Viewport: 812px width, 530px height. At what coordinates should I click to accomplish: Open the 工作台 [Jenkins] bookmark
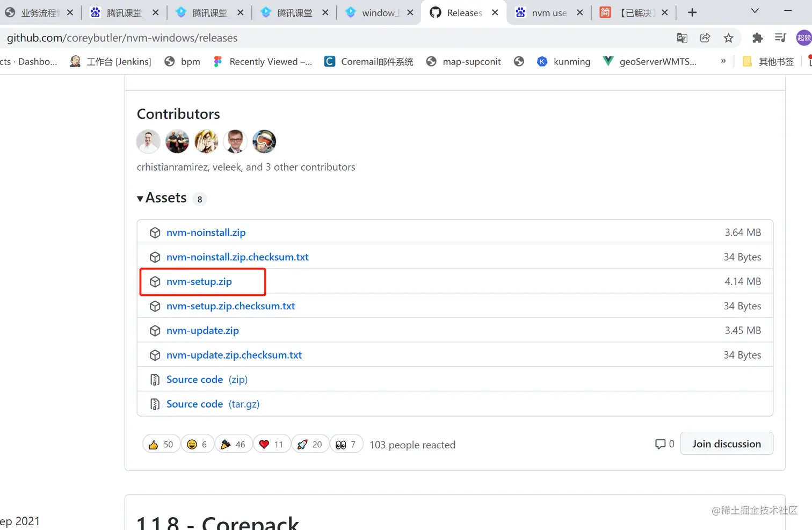(x=111, y=61)
